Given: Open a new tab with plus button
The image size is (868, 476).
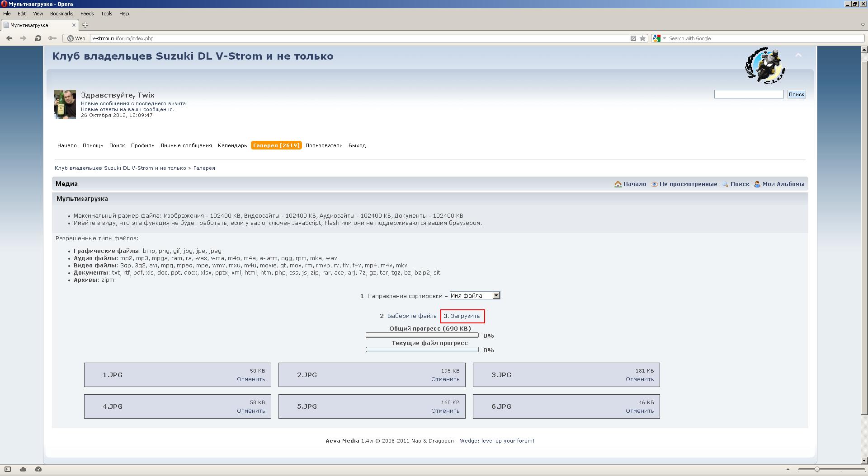Looking at the screenshot, I should click(x=85, y=25).
